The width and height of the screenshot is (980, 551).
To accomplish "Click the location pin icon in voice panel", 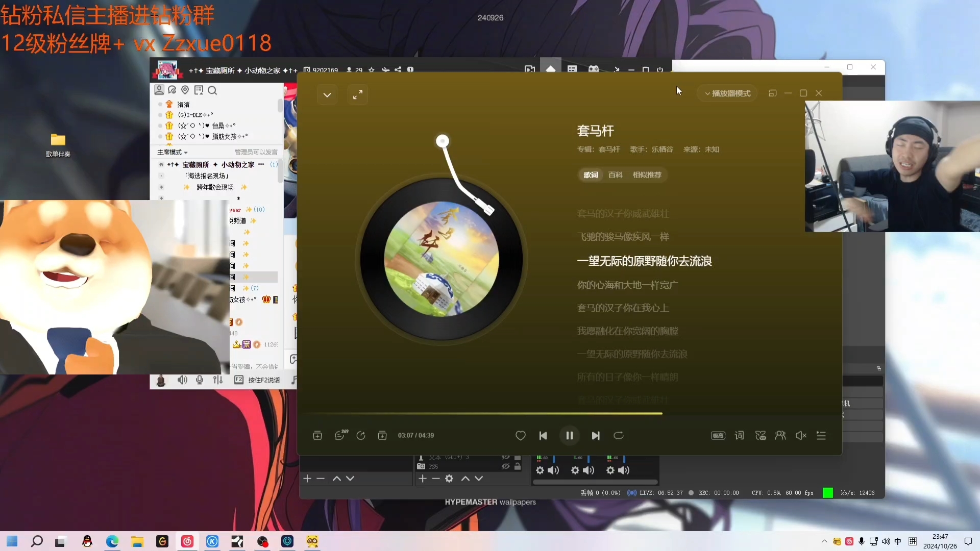I will coord(185,90).
